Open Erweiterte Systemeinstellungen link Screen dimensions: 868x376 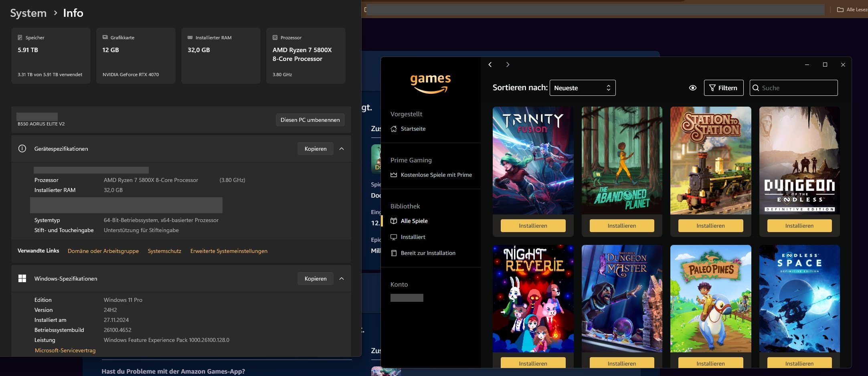[x=229, y=251]
